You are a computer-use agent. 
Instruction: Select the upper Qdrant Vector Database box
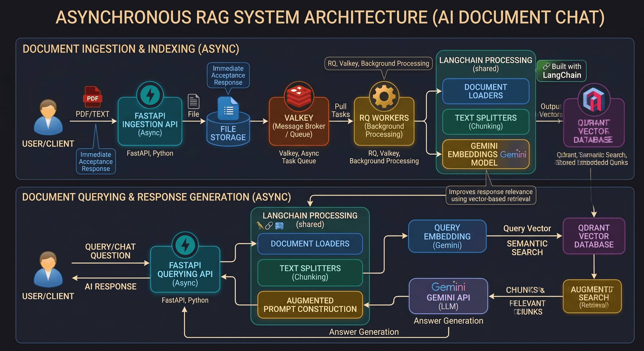pyautogui.click(x=594, y=123)
